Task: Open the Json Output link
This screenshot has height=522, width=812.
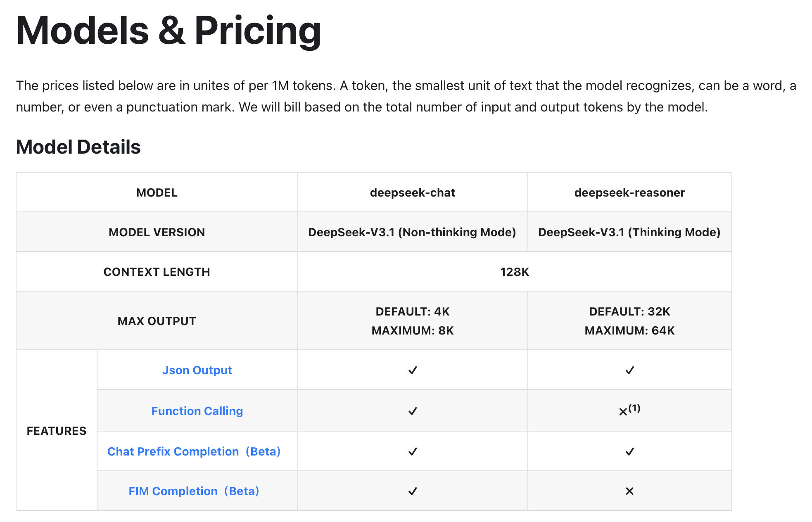Action: [197, 370]
